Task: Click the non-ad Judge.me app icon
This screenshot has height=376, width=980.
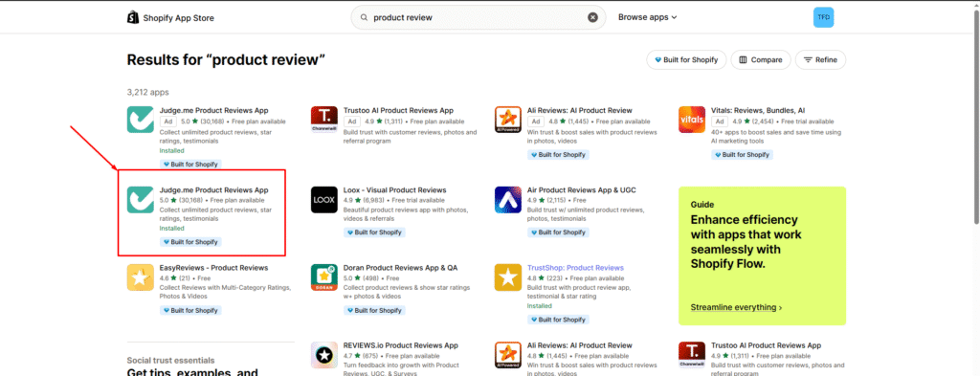Action: (141, 199)
